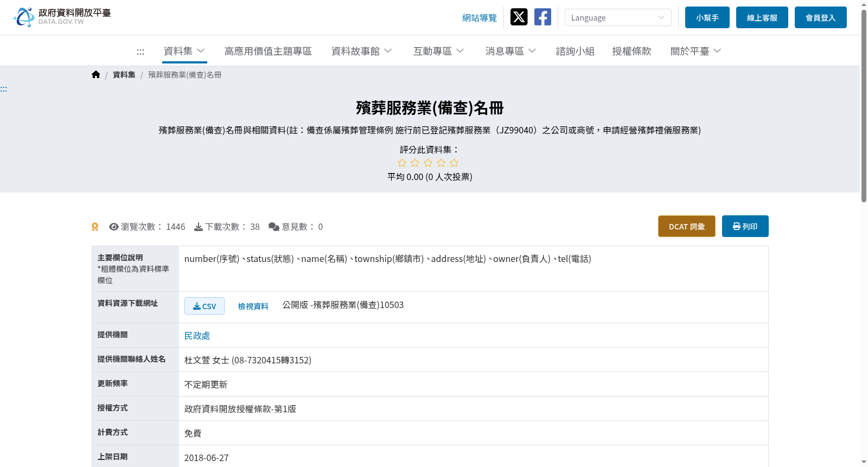Click the 小幫手 button
This screenshot has width=868, height=467.
pyautogui.click(x=707, y=17)
